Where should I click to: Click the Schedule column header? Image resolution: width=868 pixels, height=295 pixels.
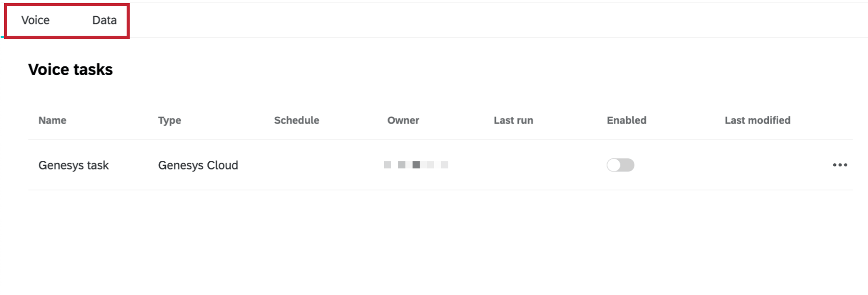pos(296,120)
